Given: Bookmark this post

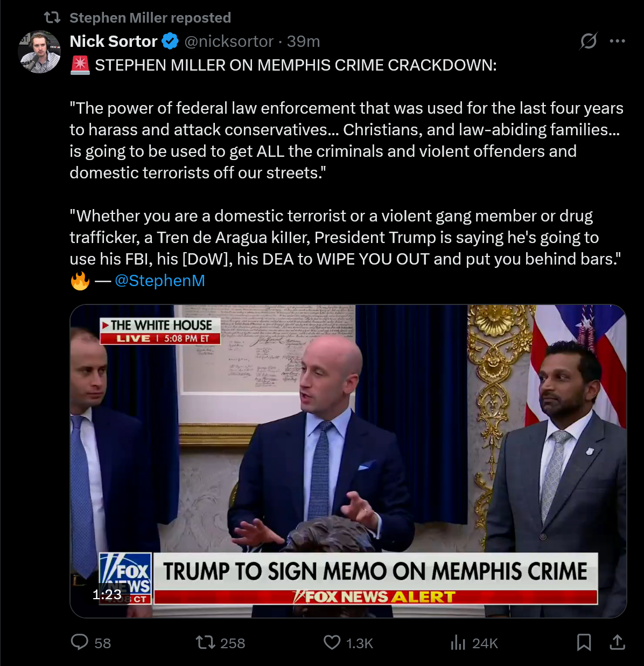Looking at the screenshot, I should click(584, 642).
